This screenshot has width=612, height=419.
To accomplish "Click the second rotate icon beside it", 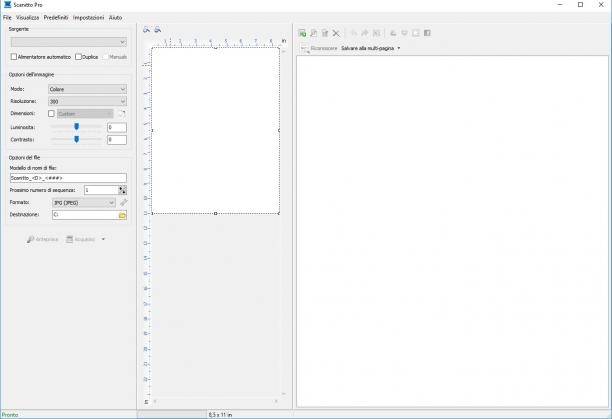I will click(404, 33).
